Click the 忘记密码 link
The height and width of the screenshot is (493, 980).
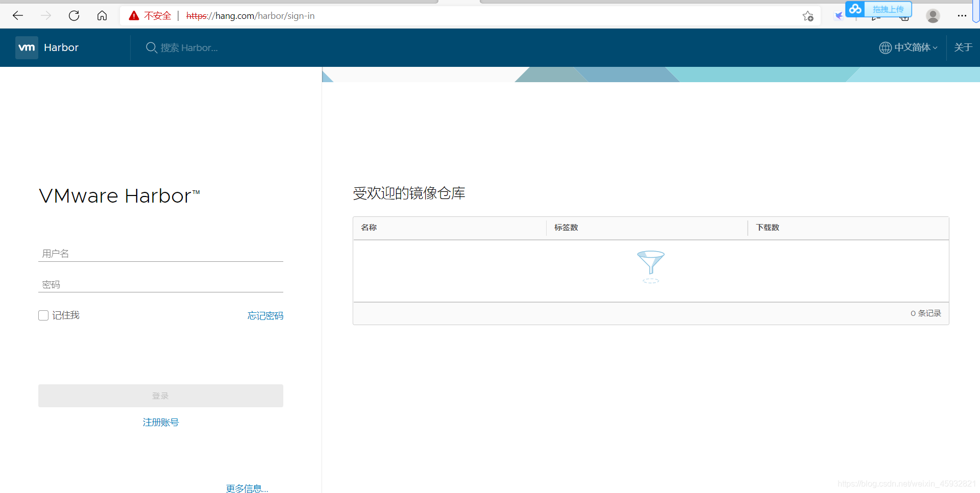click(x=265, y=315)
